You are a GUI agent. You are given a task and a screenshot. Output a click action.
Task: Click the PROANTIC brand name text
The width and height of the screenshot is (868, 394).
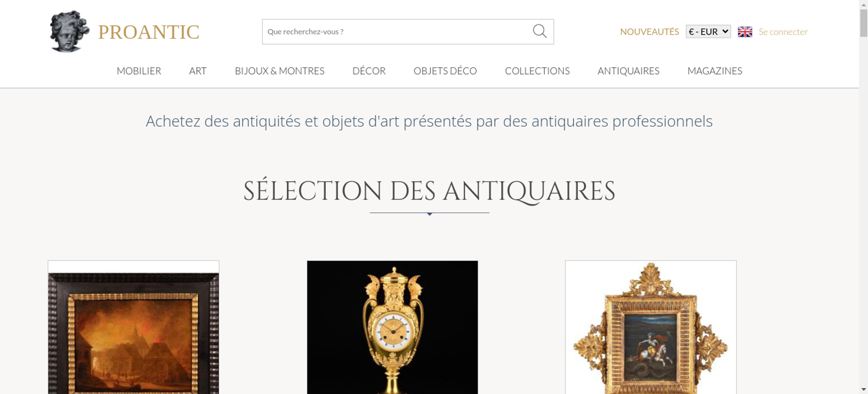(x=148, y=32)
